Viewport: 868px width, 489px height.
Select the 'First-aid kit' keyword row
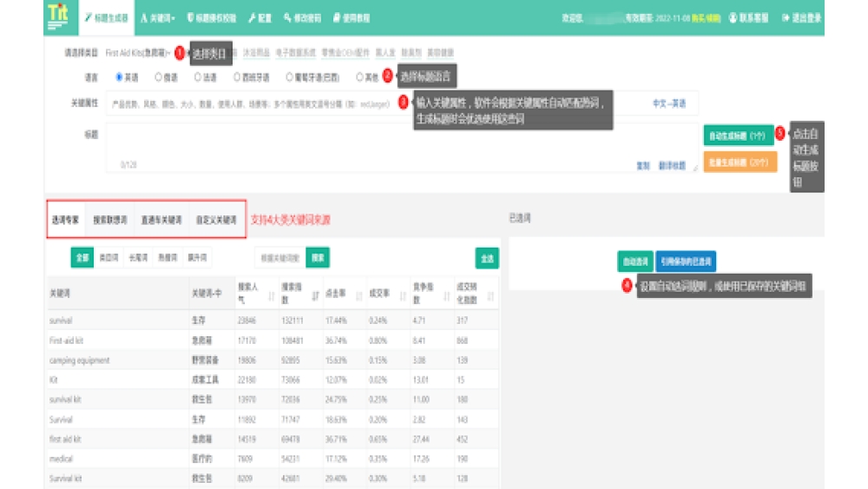pos(273,340)
